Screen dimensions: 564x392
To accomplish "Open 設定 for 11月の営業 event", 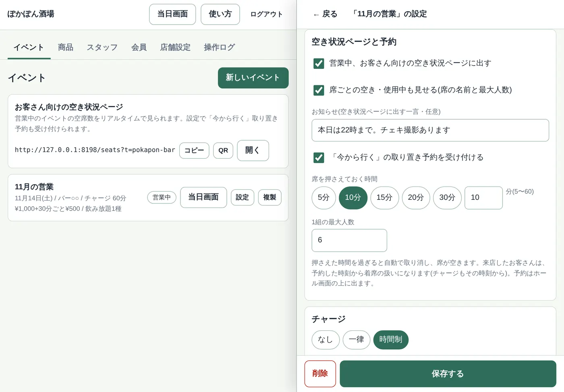I will pos(242,197).
